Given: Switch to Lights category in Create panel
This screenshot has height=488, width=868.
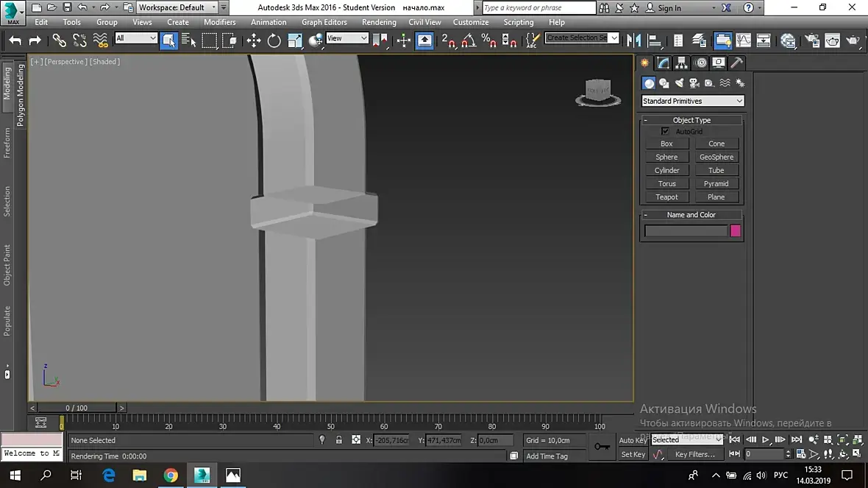Looking at the screenshot, I should coord(679,83).
